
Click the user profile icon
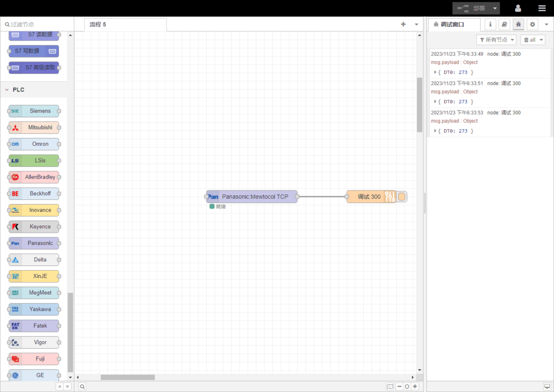tap(518, 8)
